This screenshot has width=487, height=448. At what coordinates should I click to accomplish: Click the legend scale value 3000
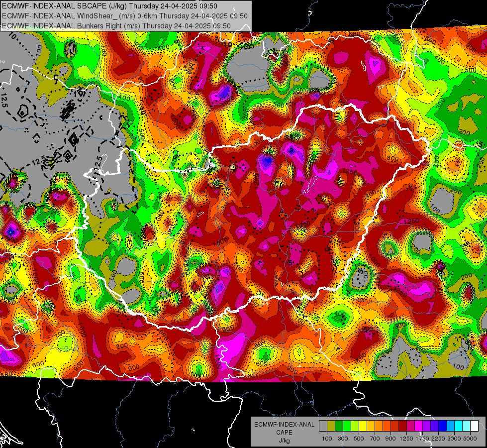click(x=454, y=439)
